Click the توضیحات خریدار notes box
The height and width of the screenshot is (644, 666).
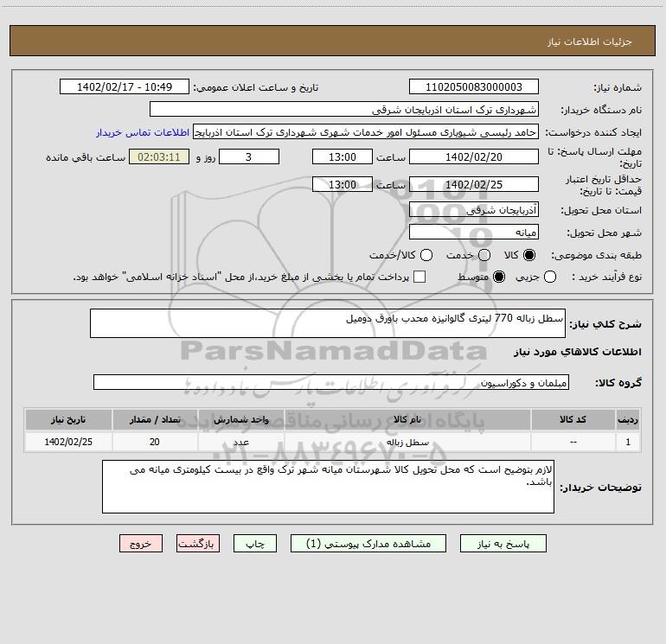click(329, 487)
